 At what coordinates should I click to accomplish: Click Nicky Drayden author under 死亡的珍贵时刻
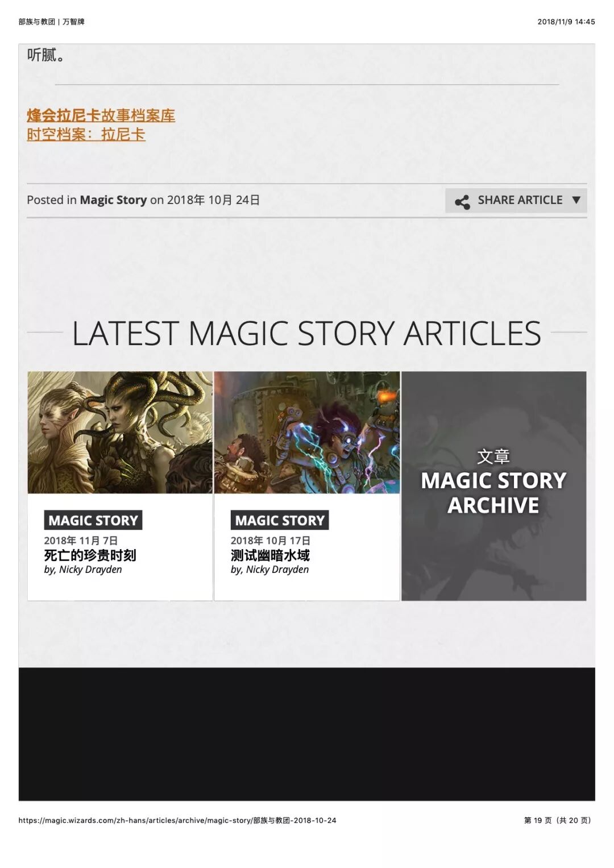[90, 570]
